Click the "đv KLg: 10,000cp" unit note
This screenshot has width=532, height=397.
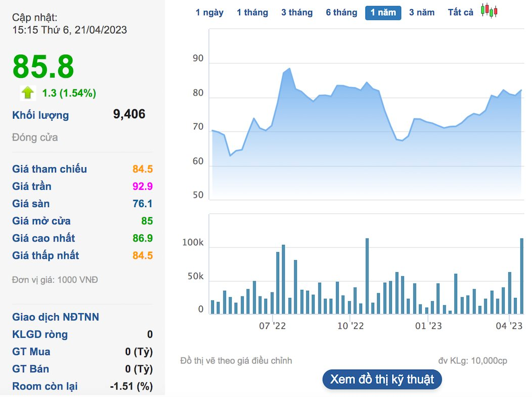coord(473,361)
